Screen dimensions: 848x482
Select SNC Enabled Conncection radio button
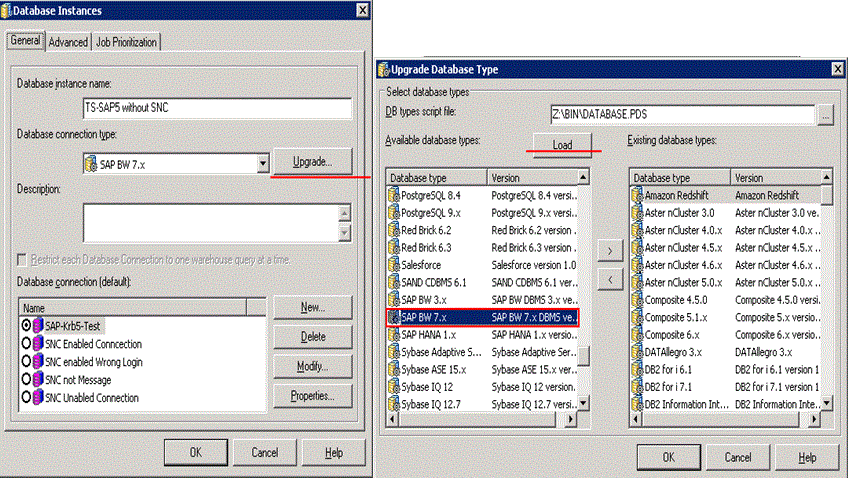(26, 343)
